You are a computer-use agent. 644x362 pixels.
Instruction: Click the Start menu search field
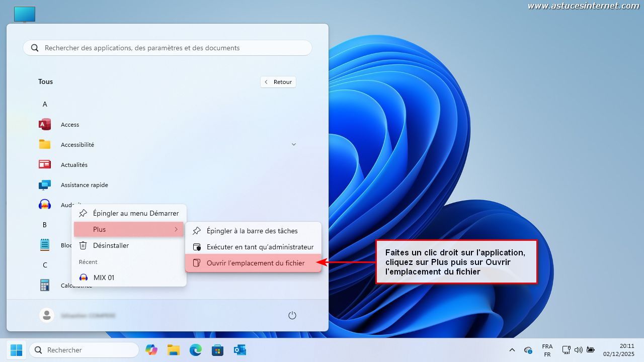point(168,48)
